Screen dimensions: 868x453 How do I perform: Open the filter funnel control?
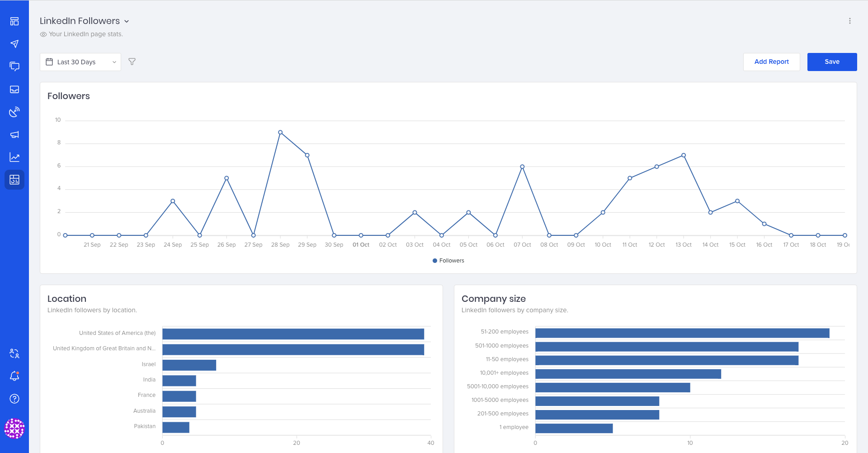pyautogui.click(x=132, y=62)
